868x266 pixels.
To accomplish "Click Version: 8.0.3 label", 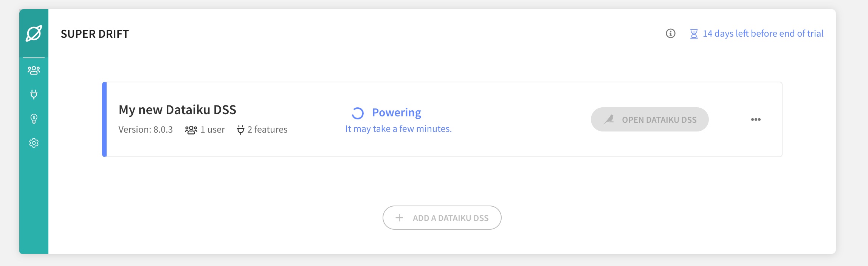I will (x=146, y=130).
